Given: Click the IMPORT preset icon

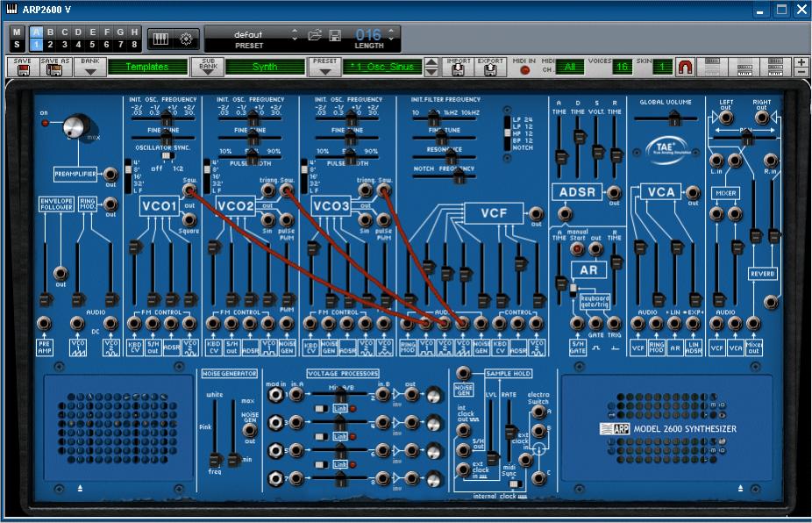Looking at the screenshot, I should tap(458, 70).
